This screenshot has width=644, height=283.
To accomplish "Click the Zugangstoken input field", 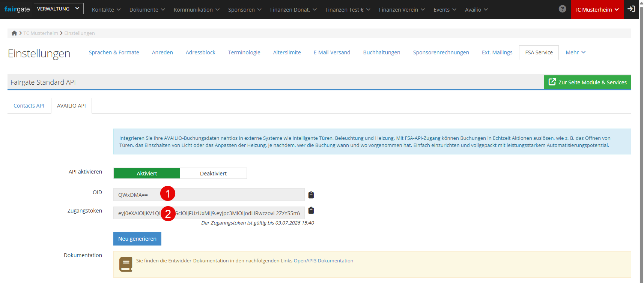I will point(209,213).
